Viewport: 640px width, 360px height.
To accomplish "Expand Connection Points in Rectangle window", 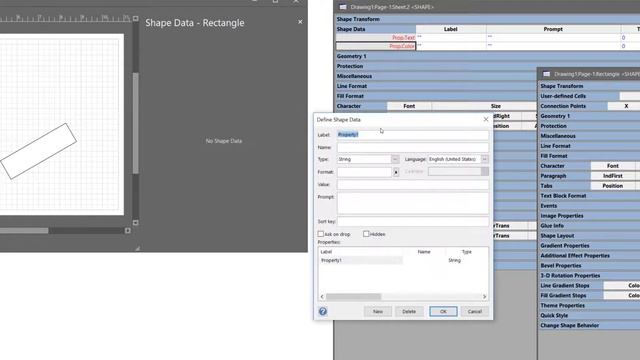I will (563, 106).
